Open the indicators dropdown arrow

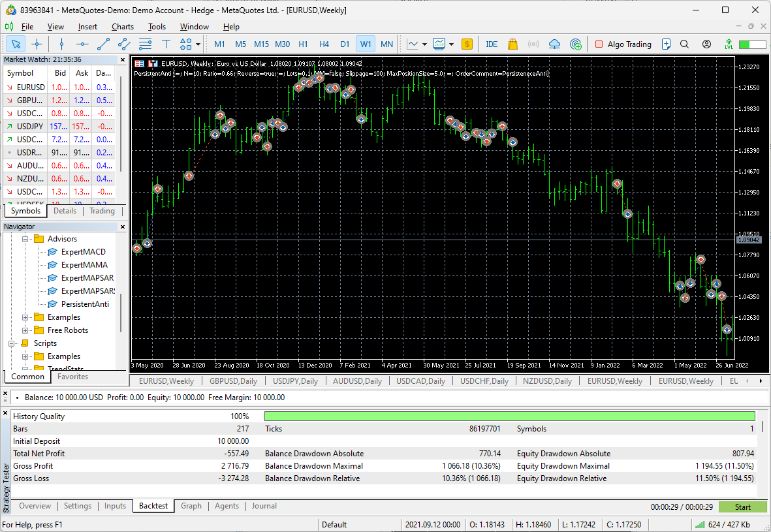point(451,44)
